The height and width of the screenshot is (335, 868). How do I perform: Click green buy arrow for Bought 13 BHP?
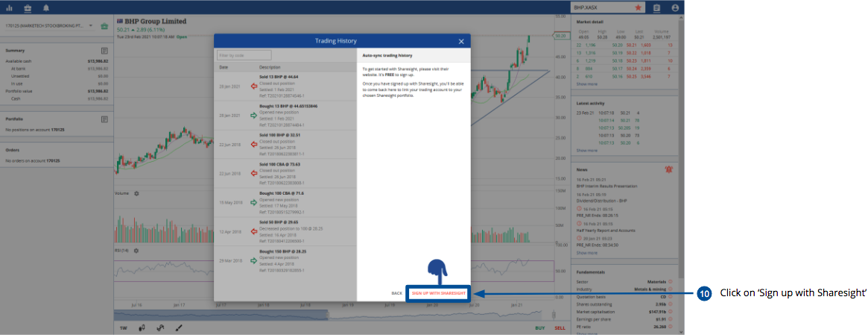coord(254,116)
